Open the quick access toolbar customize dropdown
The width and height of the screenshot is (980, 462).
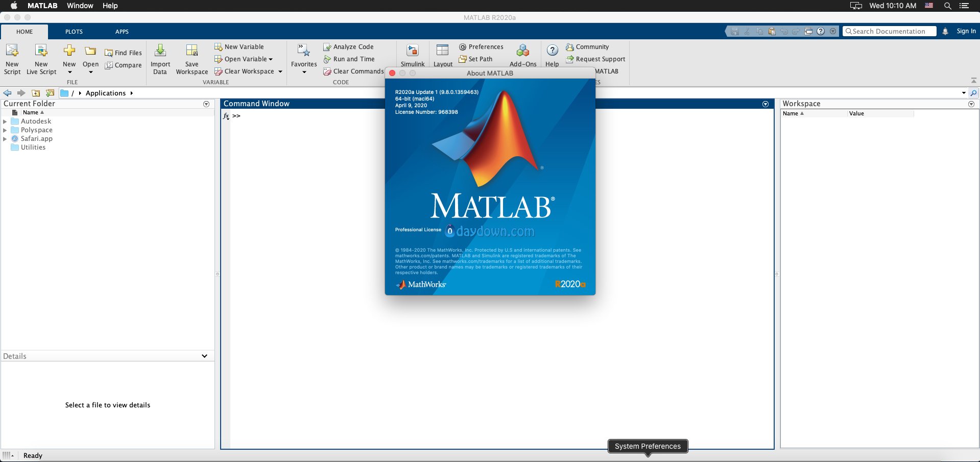tap(833, 31)
